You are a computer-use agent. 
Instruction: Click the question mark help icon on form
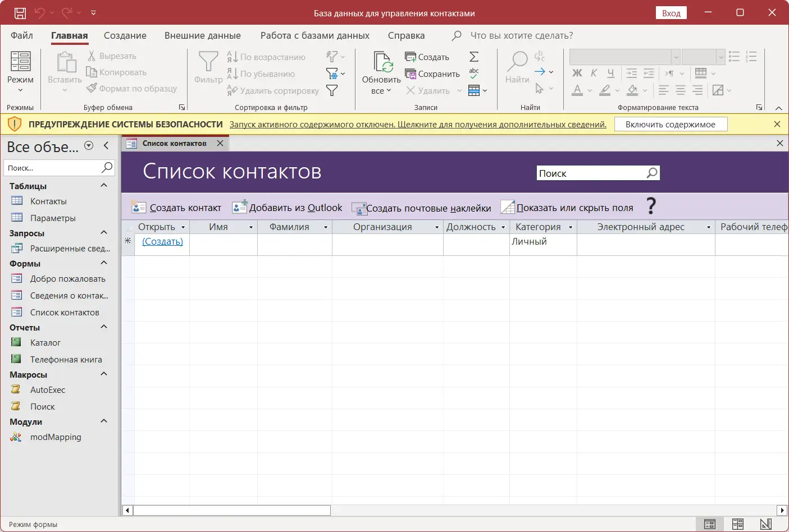[x=651, y=207]
